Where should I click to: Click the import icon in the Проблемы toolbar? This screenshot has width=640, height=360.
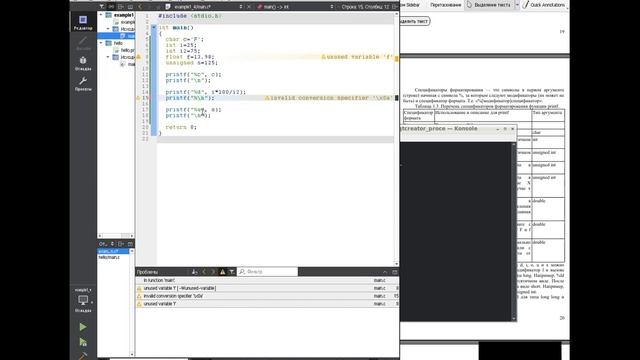pos(195,272)
